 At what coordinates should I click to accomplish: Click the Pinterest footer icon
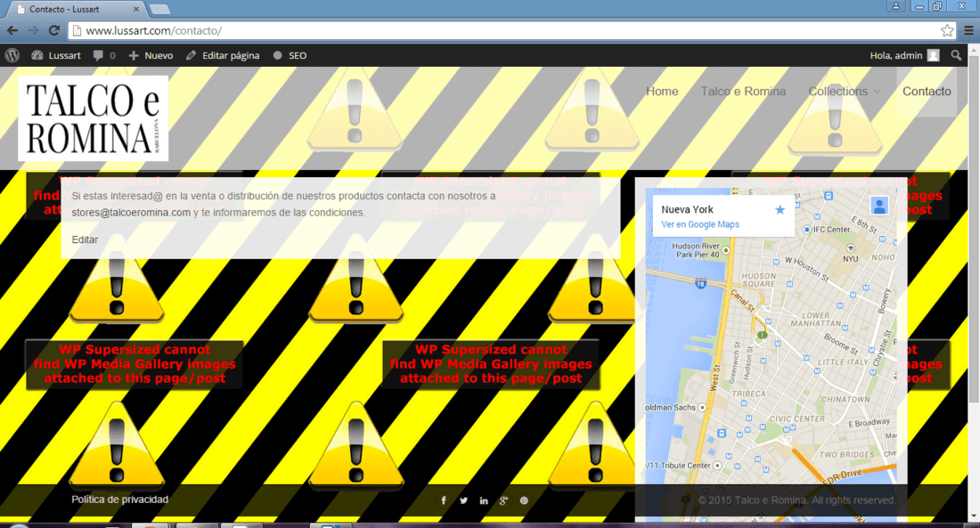pyautogui.click(x=524, y=500)
